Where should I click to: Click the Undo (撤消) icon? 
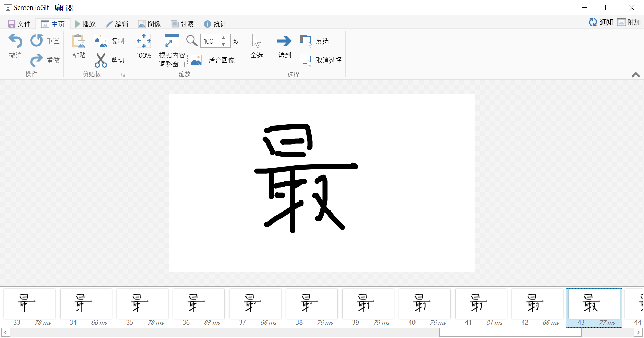15,41
